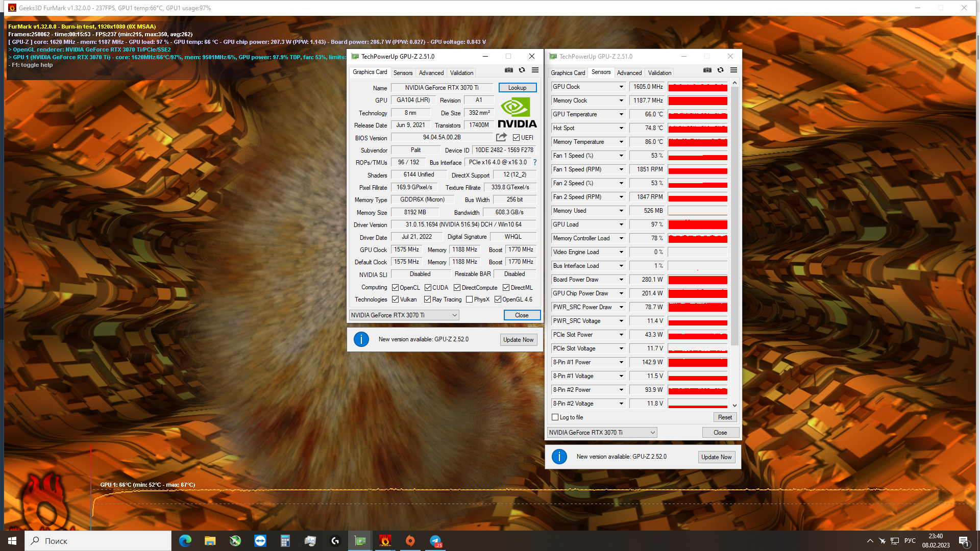Click the sensor list scroll-down arrow
980x551 pixels.
[734, 406]
